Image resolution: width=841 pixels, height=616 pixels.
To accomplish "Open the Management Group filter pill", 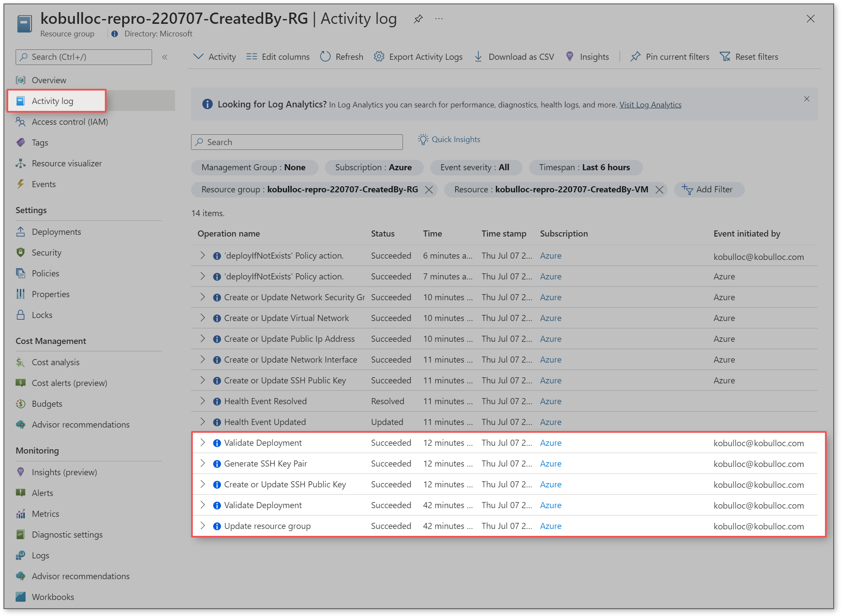I will [x=254, y=168].
